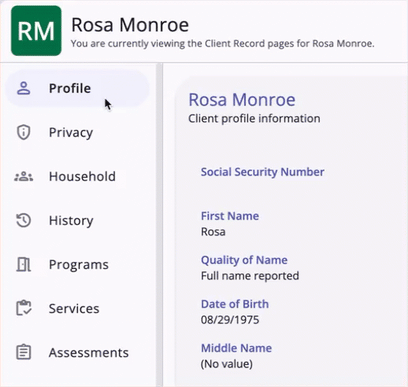Open the Profile menu item
This screenshot has width=408, height=387.
point(77,88)
